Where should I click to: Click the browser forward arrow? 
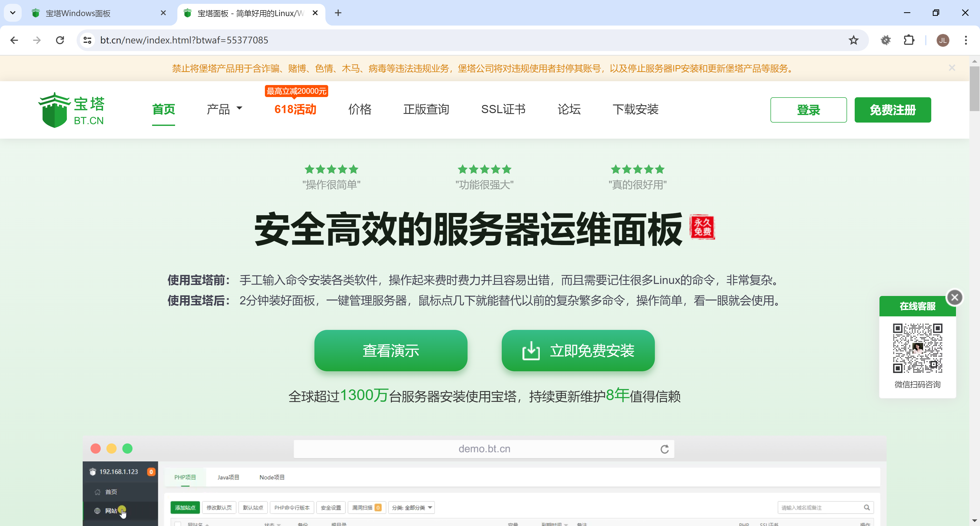pos(37,40)
